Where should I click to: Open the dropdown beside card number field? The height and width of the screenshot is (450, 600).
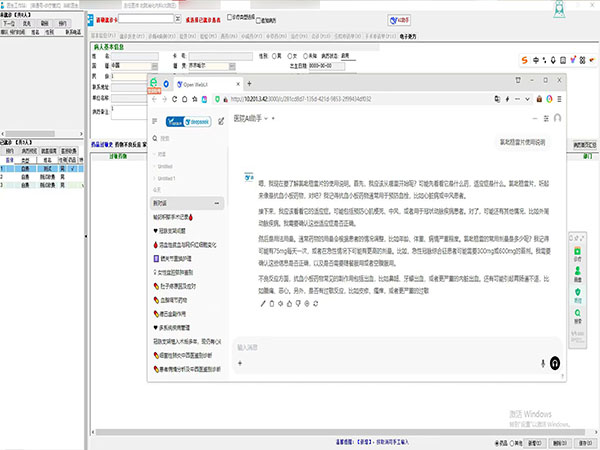pyautogui.click(x=178, y=18)
